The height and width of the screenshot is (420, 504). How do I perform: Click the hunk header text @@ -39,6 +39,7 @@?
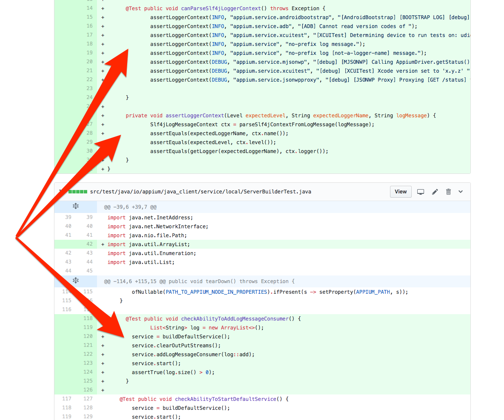[x=130, y=207]
